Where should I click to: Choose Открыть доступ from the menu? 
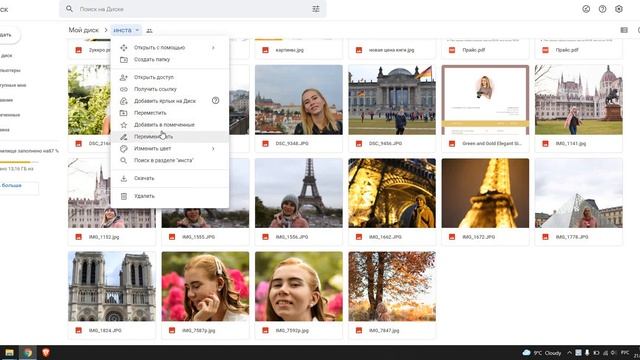[169, 77]
